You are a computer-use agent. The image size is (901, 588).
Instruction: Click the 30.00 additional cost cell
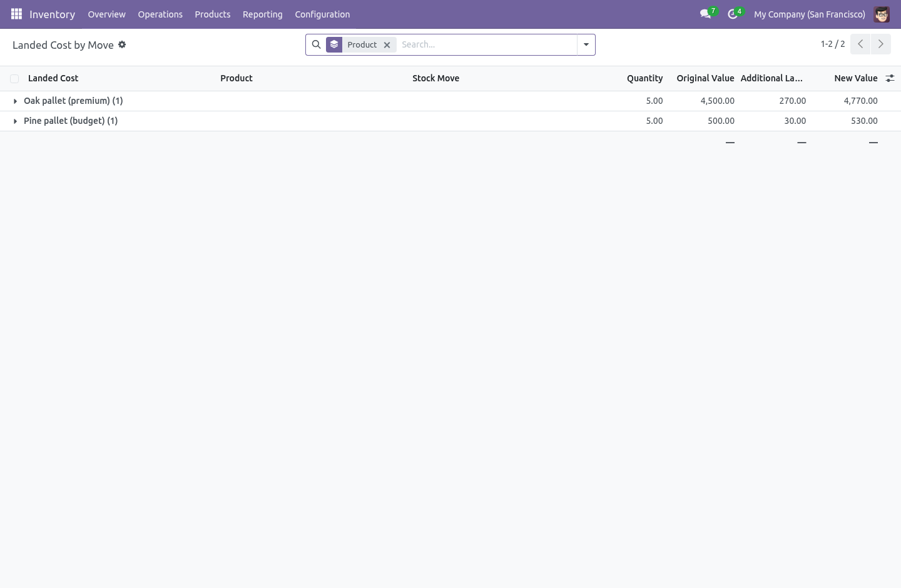[x=795, y=121]
